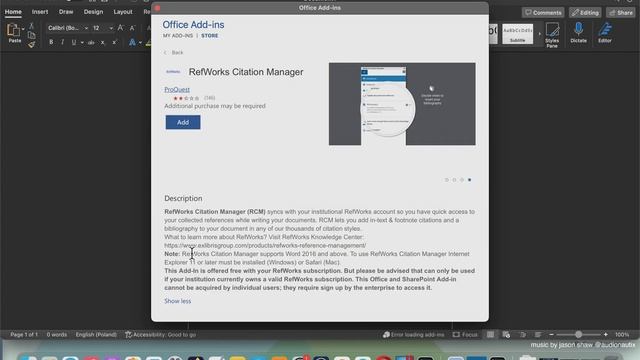
Task: Select the first carousel dot
Action: click(447, 180)
